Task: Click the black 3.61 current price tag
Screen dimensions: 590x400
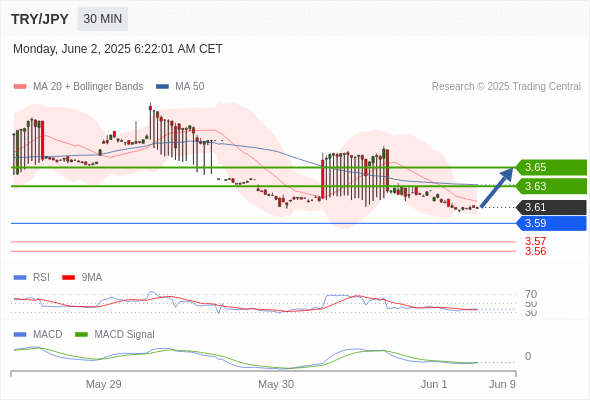Action: pos(550,207)
